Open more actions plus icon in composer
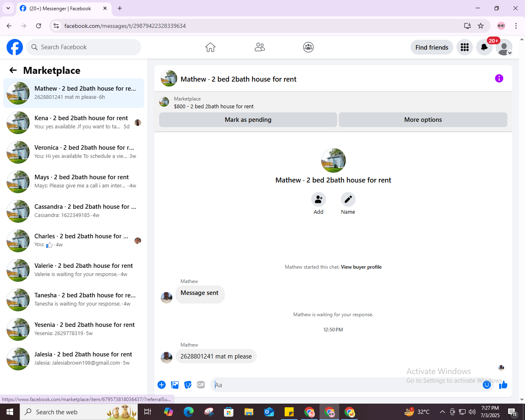Screen dimensions: 525x420 [x=162, y=385]
